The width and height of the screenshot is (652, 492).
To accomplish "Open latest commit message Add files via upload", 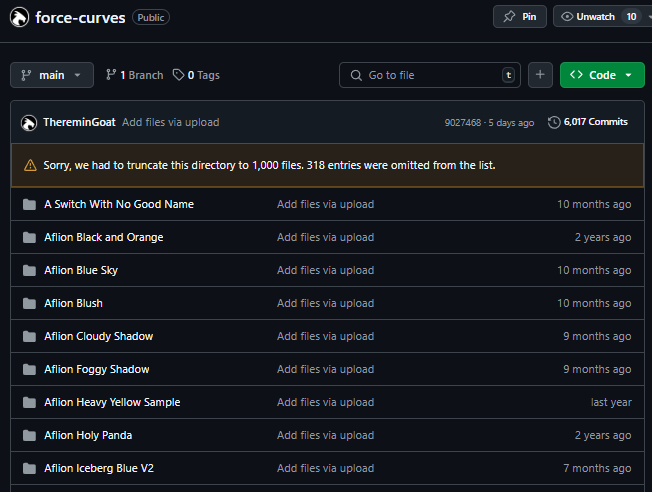I will (x=170, y=122).
